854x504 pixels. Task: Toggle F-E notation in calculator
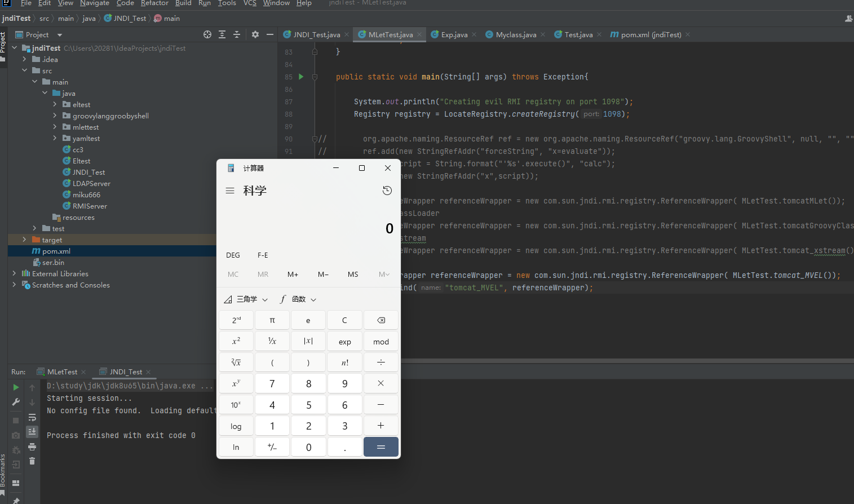click(x=263, y=255)
